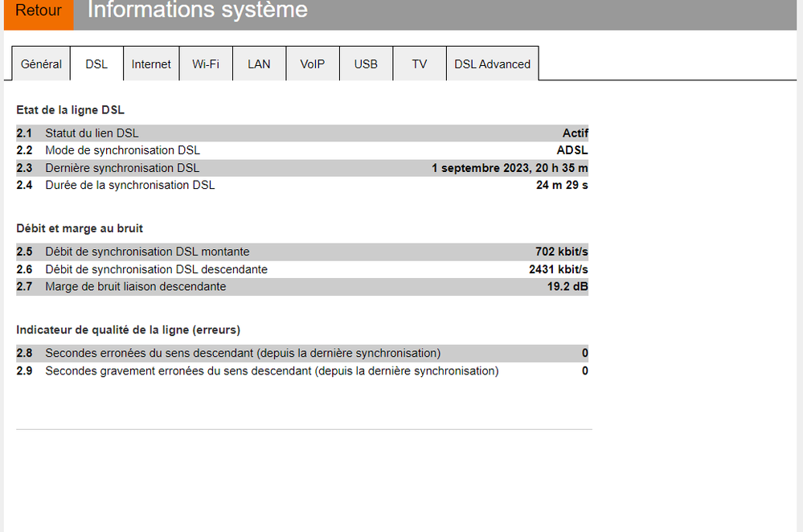Go to the Wi-Fi tab
Image resolution: width=803 pixels, height=532 pixels.
click(x=206, y=64)
